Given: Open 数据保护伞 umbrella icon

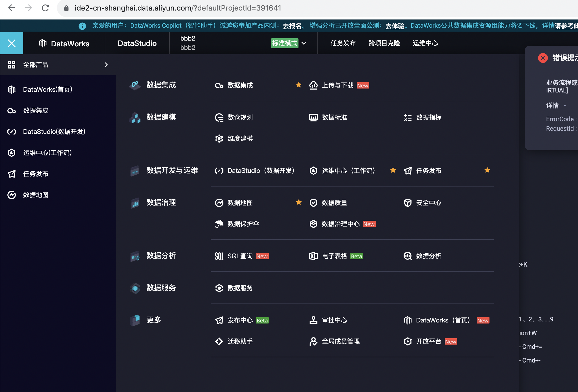Looking at the screenshot, I should click(x=219, y=224).
